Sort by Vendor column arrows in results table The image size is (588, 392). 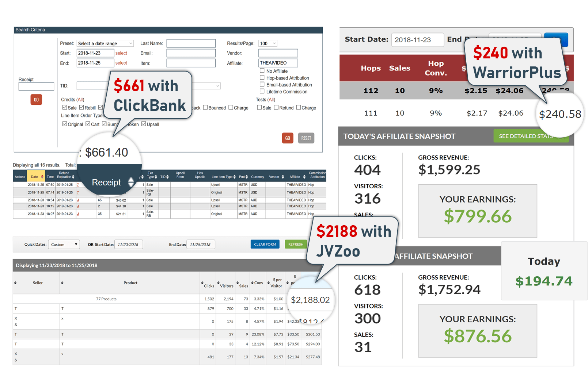coord(283,177)
